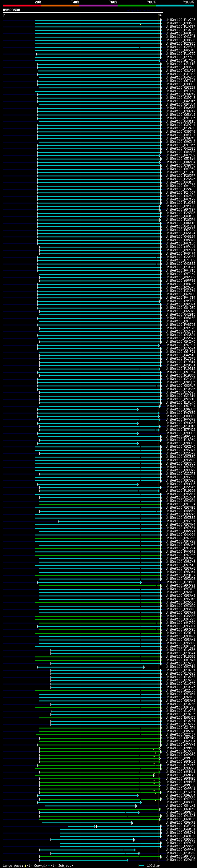
Task: Select hit label UniRef100_P16032
Action: click(x=180, y=203)
